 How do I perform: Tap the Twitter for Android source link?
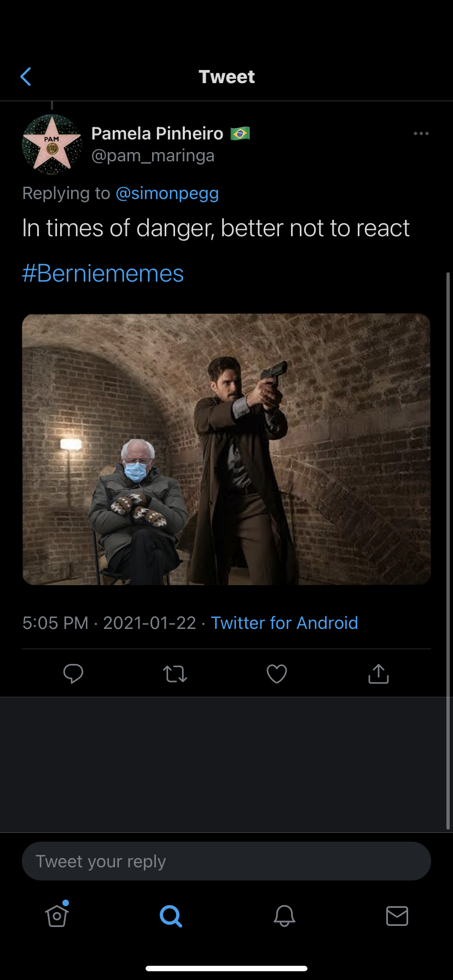pyautogui.click(x=284, y=623)
